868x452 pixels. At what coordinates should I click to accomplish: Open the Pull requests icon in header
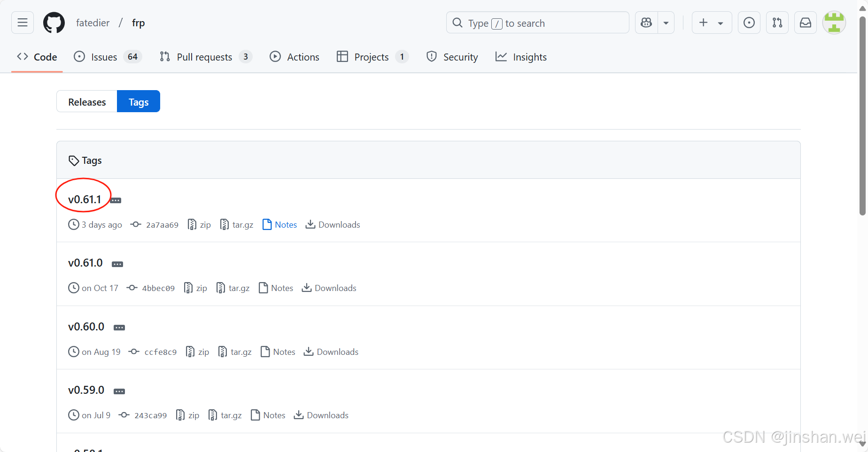tap(777, 23)
